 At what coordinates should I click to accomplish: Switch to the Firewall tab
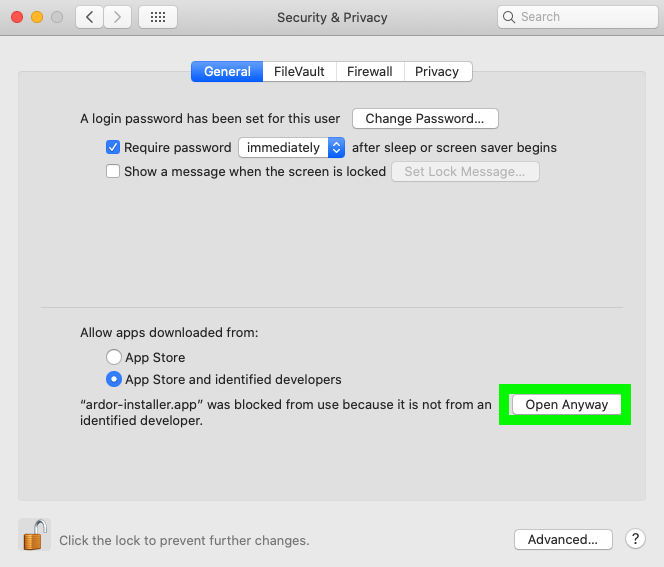370,71
